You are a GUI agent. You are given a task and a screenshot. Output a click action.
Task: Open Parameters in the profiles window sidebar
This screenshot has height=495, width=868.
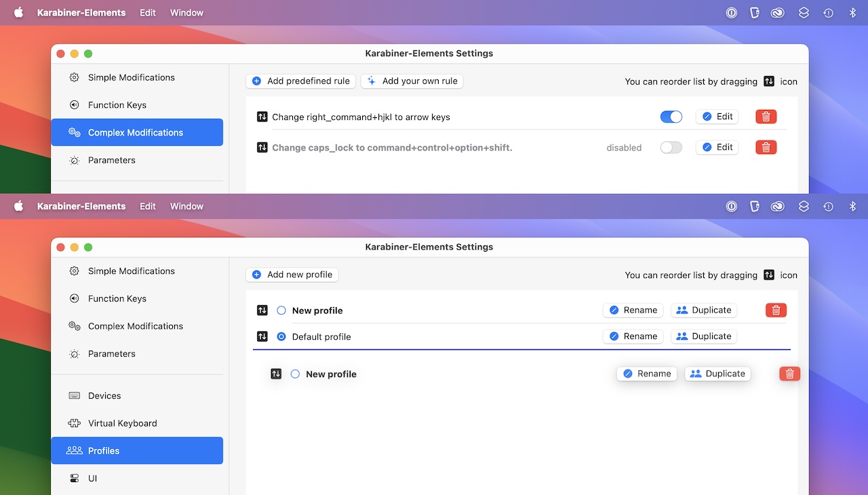pyautogui.click(x=137, y=353)
